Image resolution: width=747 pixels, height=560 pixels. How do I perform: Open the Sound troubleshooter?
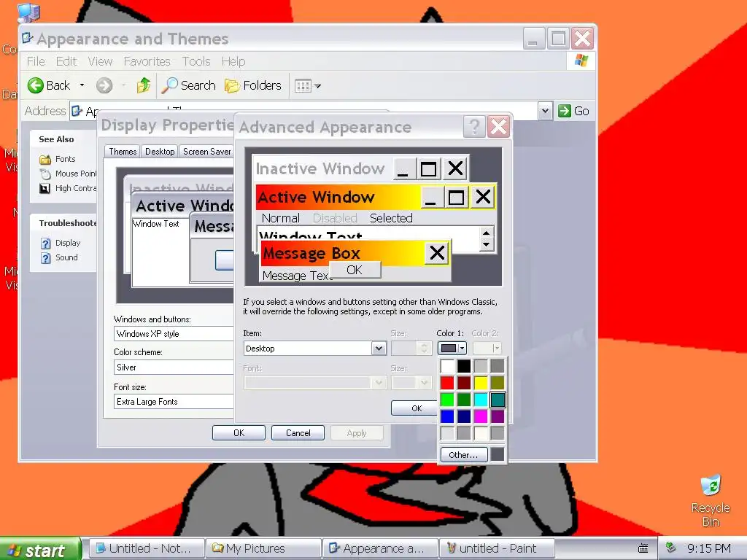[59, 257]
